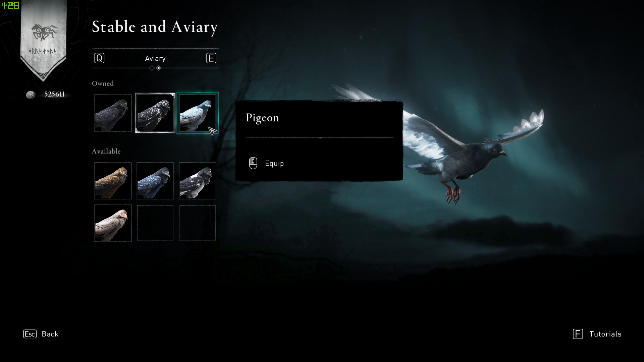The image size is (644, 362).
Task: Click the Back label
Action: point(50,334)
